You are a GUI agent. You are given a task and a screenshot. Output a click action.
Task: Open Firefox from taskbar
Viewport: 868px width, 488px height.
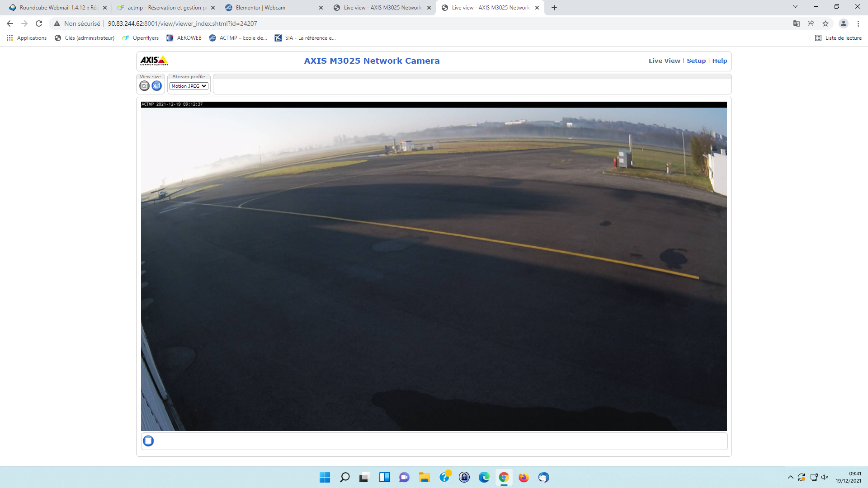(x=524, y=477)
